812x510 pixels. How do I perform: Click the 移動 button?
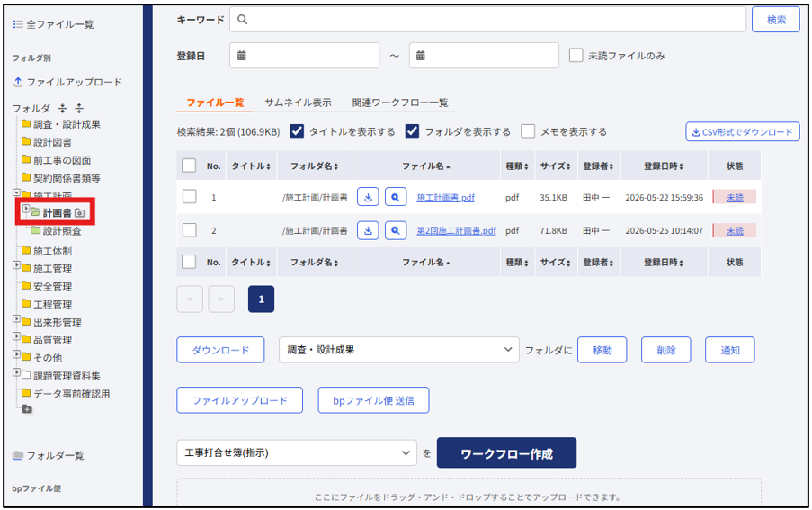pyautogui.click(x=602, y=350)
